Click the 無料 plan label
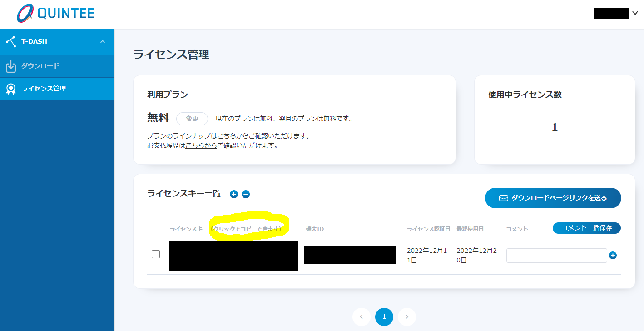This screenshot has width=644, height=331. click(158, 118)
